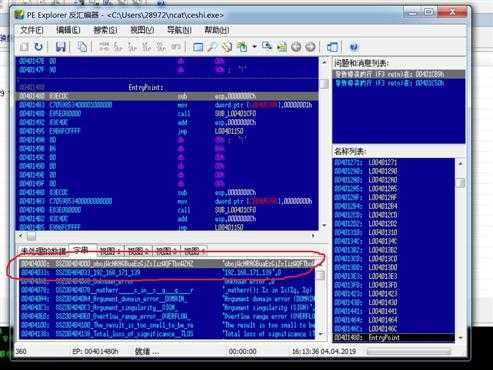Switch to the 视图 4 tab

click(194, 251)
